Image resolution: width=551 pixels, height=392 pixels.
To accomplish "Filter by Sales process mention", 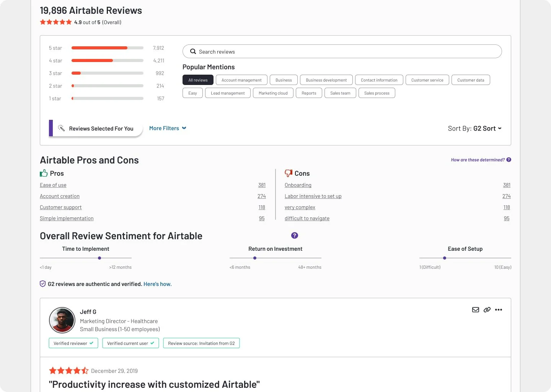I will [377, 93].
